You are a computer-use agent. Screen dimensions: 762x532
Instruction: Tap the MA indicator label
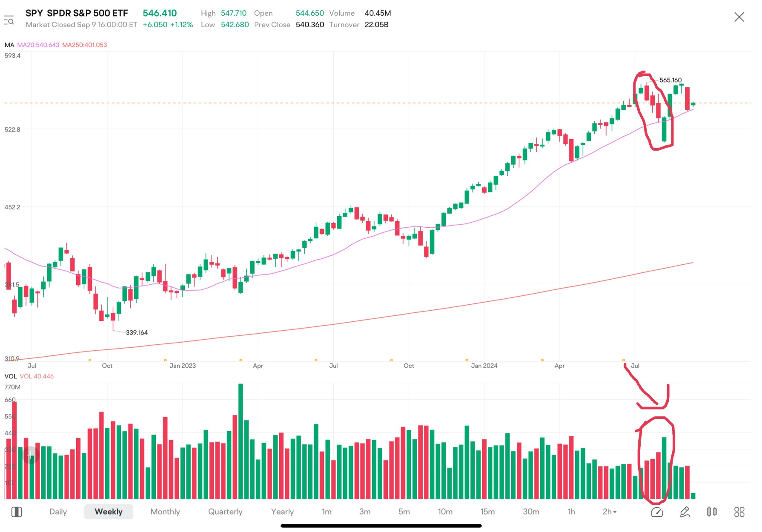[x=9, y=45]
